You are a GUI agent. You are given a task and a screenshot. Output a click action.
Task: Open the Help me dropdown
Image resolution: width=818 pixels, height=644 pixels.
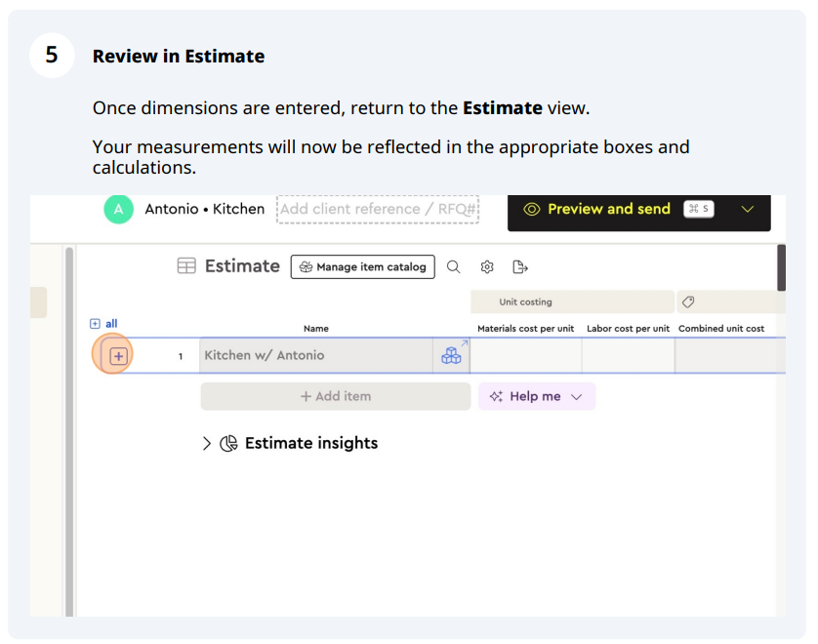536,396
